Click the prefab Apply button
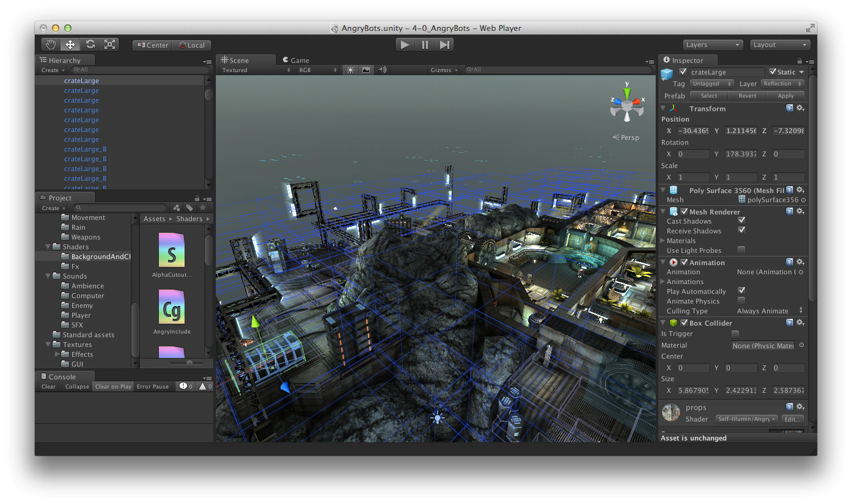 tap(785, 95)
